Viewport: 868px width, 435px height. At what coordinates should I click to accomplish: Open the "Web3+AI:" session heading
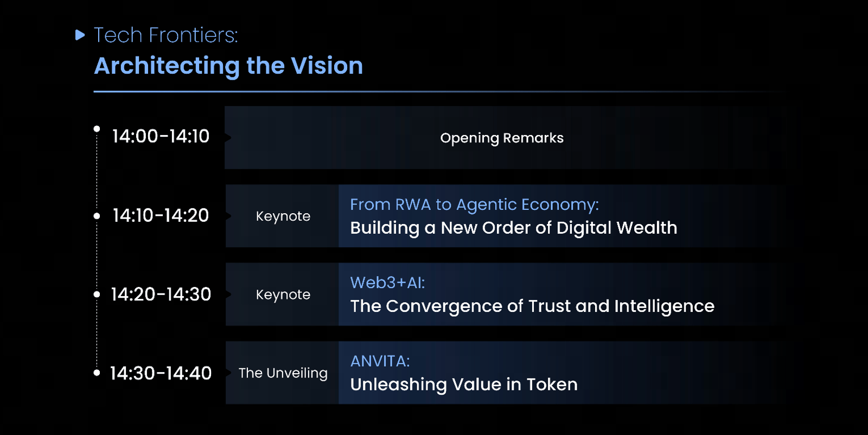(x=387, y=283)
